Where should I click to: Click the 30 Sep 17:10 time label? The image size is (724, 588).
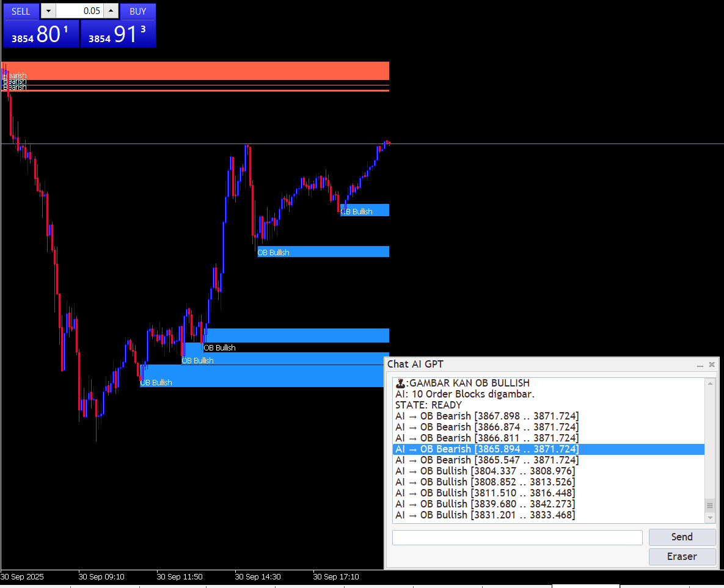coord(335,577)
